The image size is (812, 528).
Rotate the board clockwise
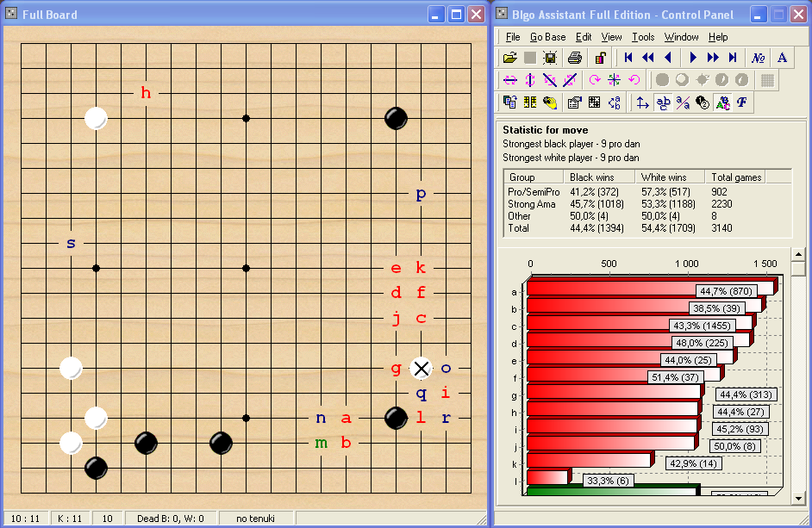[x=595, y=80]
